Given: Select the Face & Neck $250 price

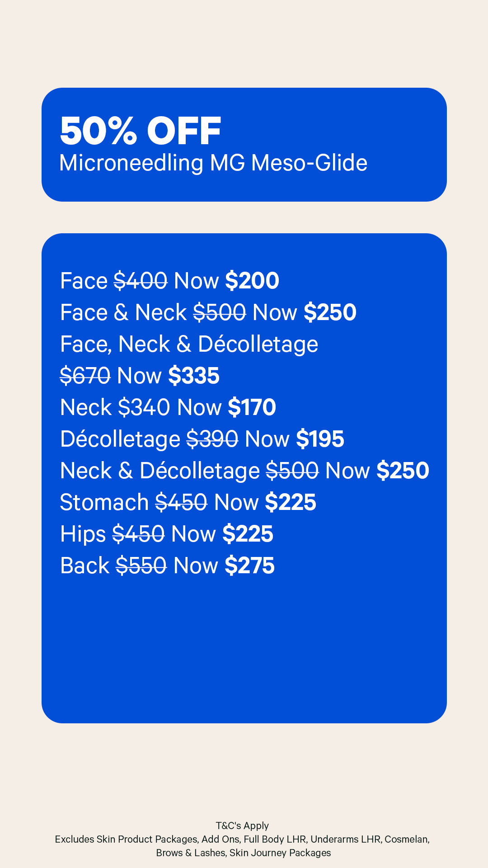Looking at the screenshot, I should [x=330, y=312].
